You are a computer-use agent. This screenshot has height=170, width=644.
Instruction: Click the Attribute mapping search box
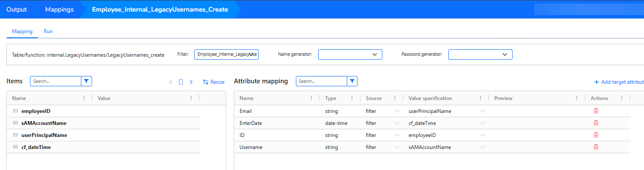322,81
